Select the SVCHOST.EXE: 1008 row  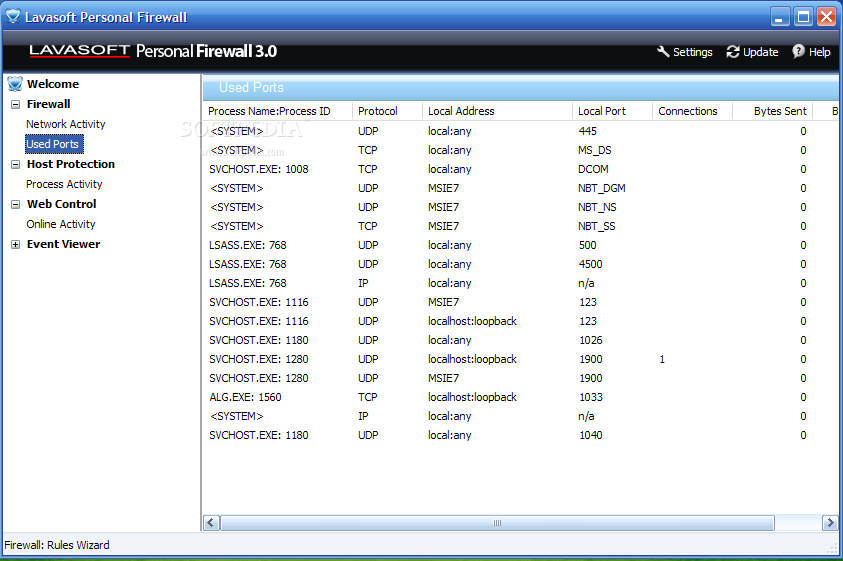[520, 169]
